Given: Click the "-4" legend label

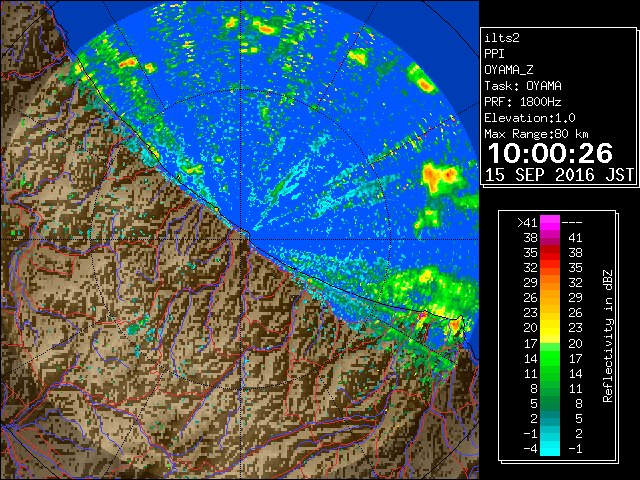Looking at the screenshot, I should [x=530, y=449].
